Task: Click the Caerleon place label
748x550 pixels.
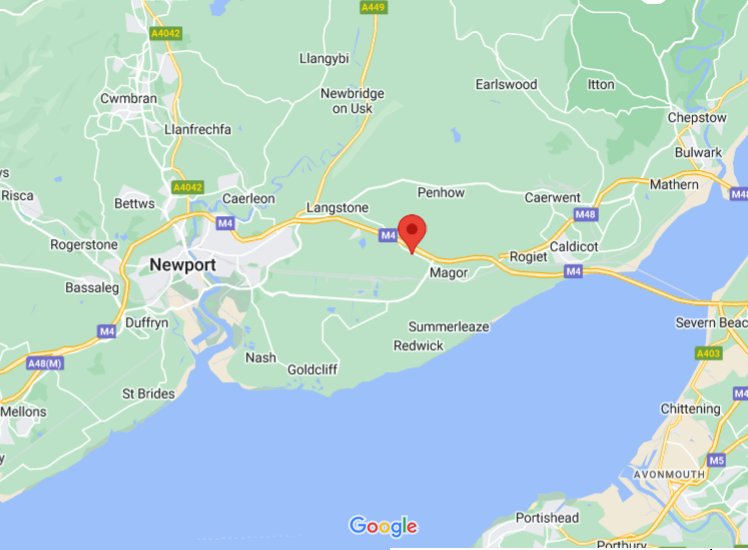Action: pyautogui.click(x=249, y=198)
